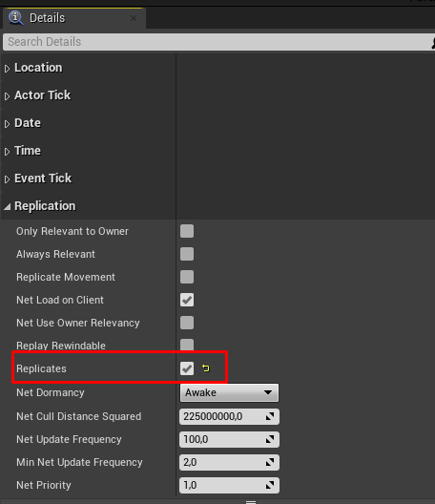Click the Net Priority spinner arrow icon
This screenshot has width=435, height=504.
click(270, 485)
